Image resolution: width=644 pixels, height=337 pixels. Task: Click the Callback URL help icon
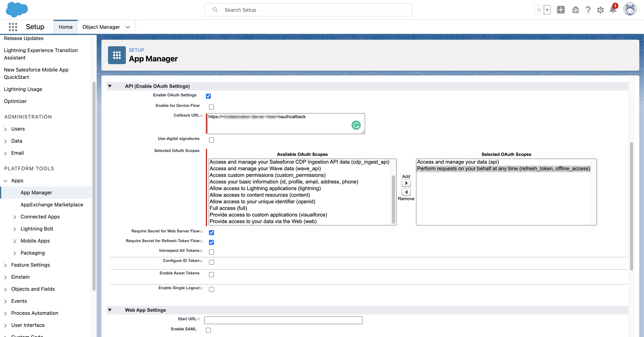[202, 116]
